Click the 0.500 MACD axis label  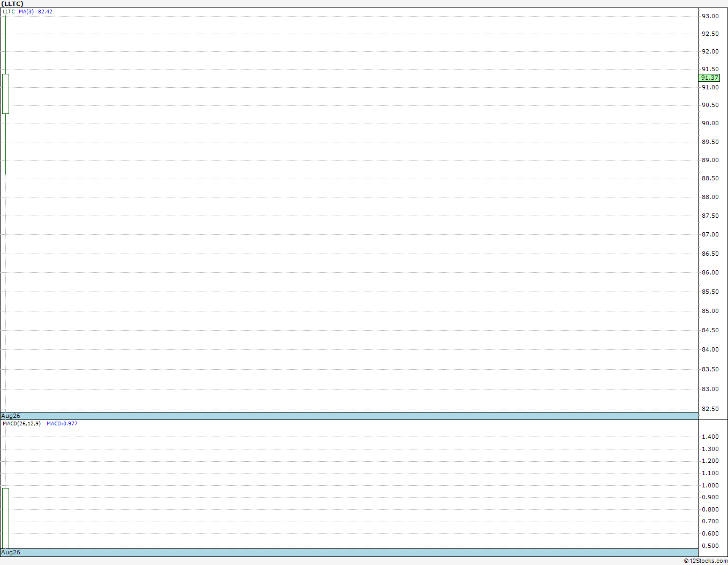[710, 546]
